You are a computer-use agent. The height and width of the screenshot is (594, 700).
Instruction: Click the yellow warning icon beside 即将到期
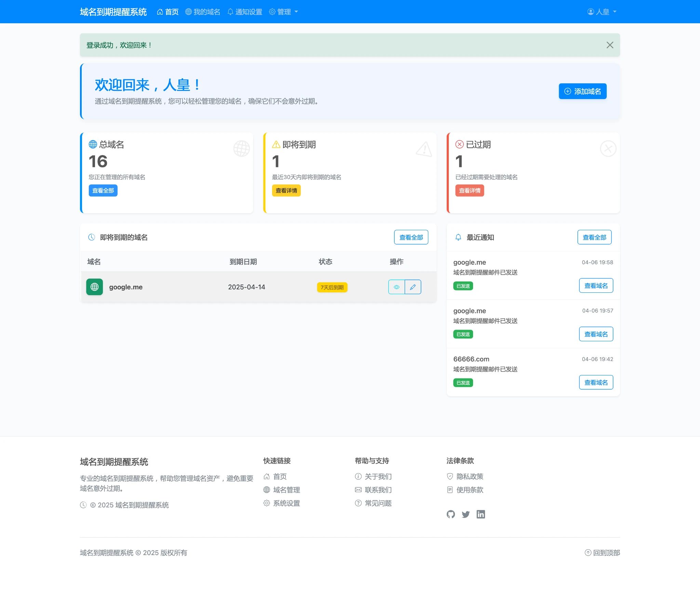tap(276, 144)
